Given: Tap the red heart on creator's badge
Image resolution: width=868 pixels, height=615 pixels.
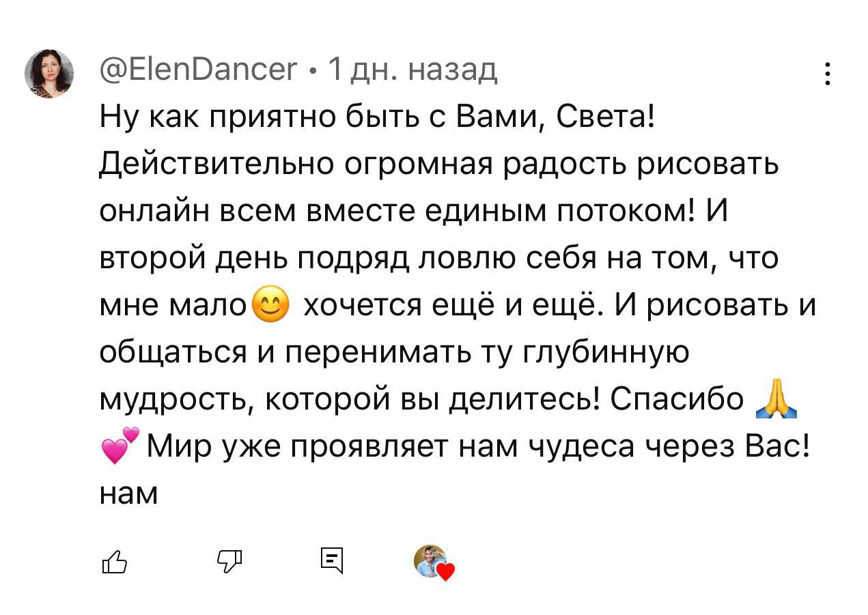Looking at the screenshot, I should coord(445,572).
